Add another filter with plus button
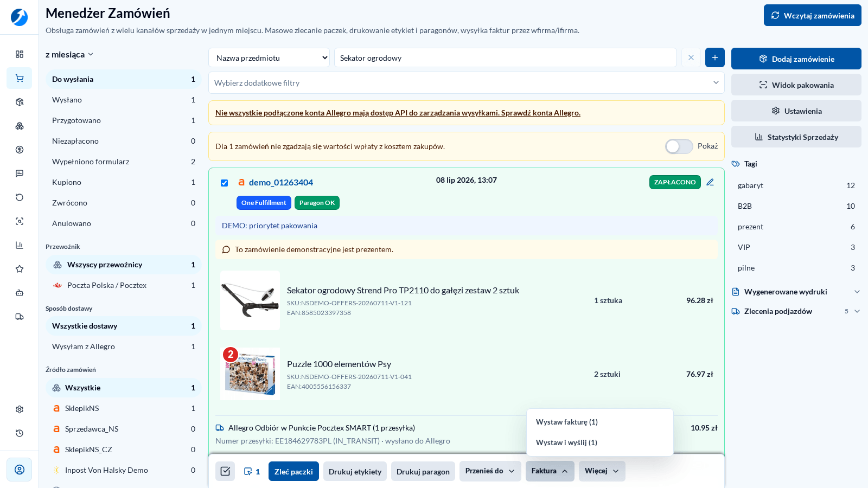Viewport: 868px width, 488px height. [x=715, y=57]
